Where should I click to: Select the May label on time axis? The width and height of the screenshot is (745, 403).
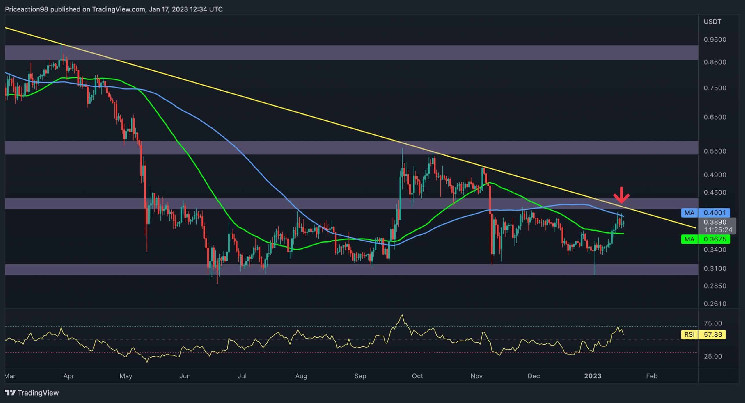tap(125, 376)
